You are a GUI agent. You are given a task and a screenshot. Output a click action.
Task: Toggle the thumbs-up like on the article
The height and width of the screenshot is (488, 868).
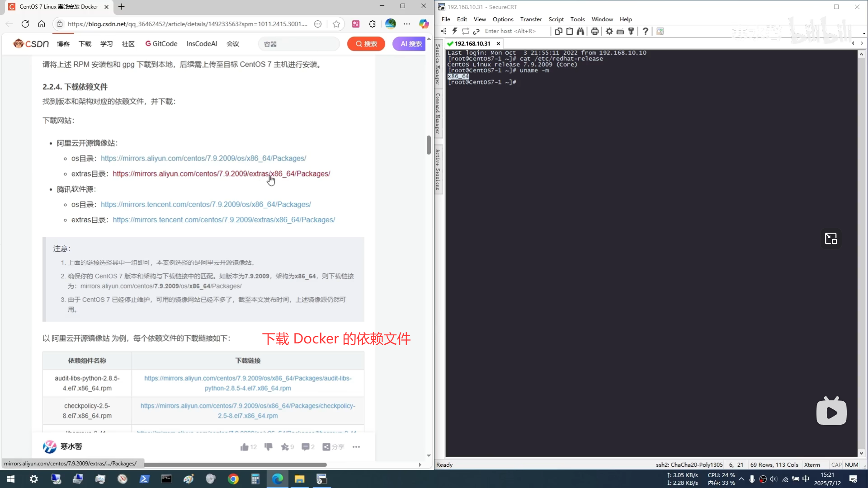[245, 447]
